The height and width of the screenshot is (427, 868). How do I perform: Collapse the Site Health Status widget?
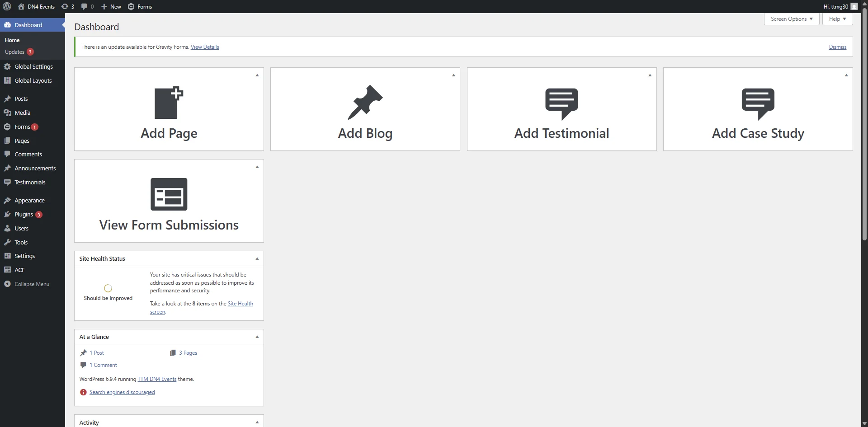[256, 258]
